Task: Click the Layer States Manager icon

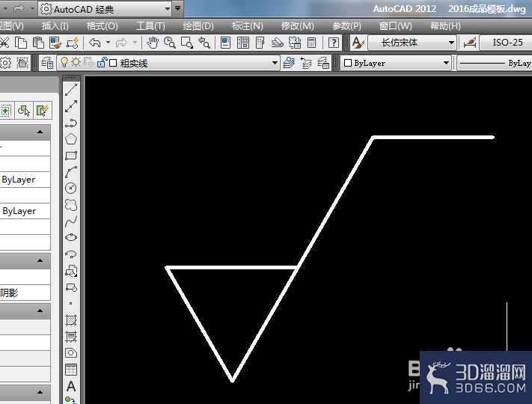Action: (323, 63)
